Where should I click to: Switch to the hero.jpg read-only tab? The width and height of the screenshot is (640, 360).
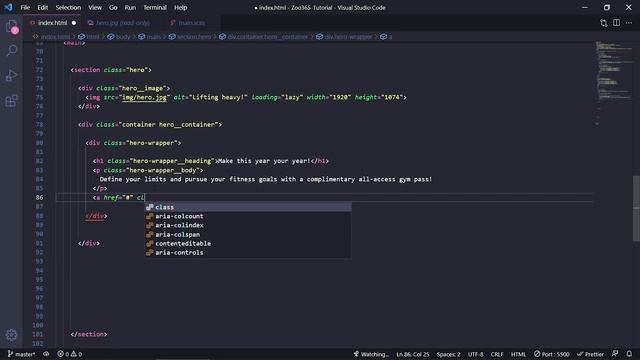[119, 23]
